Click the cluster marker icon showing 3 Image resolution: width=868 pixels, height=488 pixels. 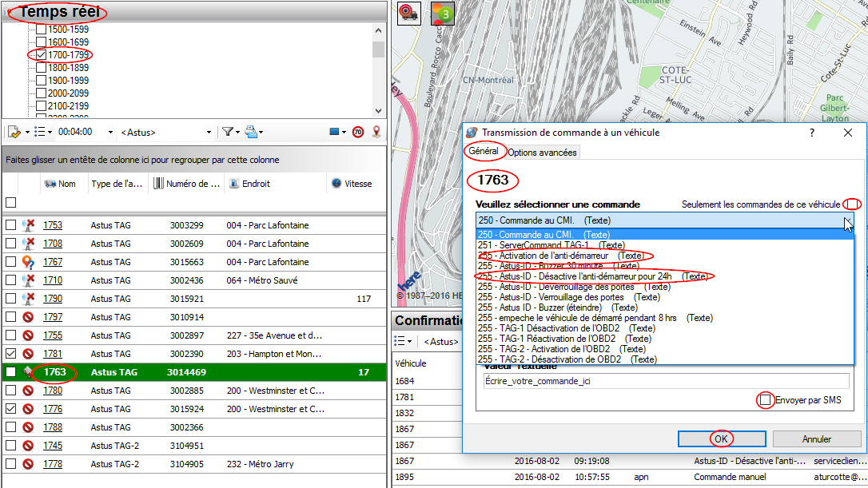point(442,14)
